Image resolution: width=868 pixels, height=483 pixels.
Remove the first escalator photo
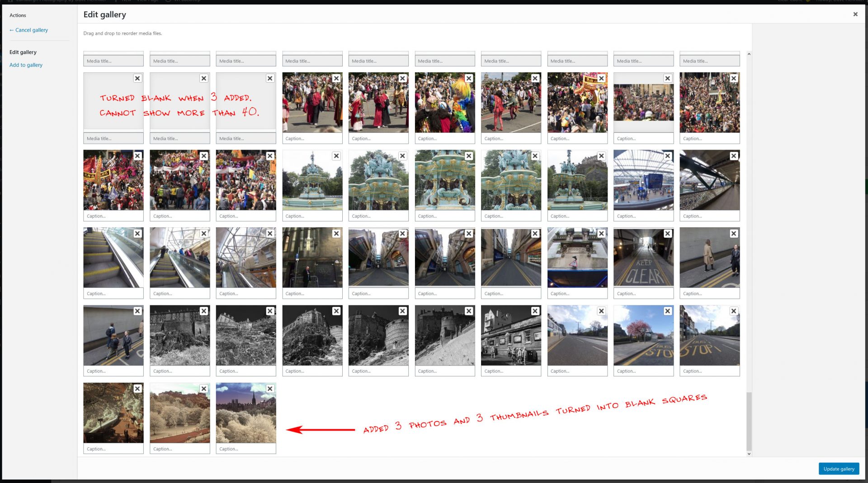[137, 234]
